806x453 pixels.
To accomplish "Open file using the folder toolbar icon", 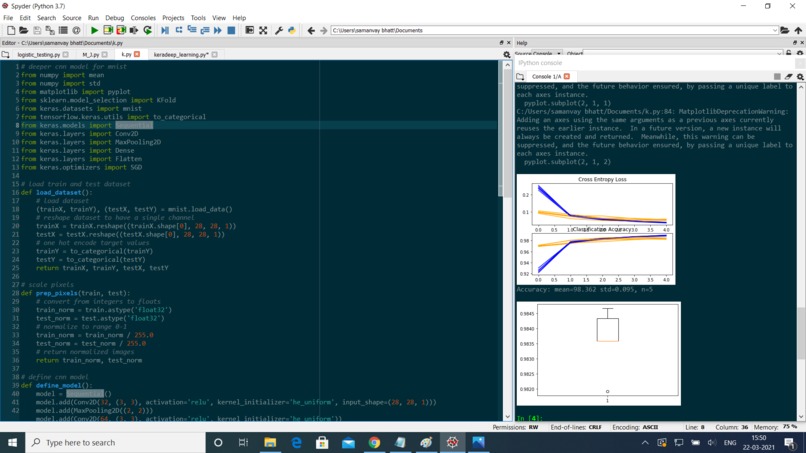I will tap(24, 30).
